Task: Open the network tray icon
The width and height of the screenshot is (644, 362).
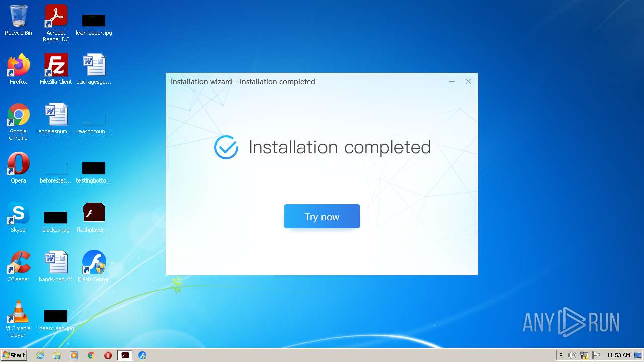Action: [x=584, y=355]
